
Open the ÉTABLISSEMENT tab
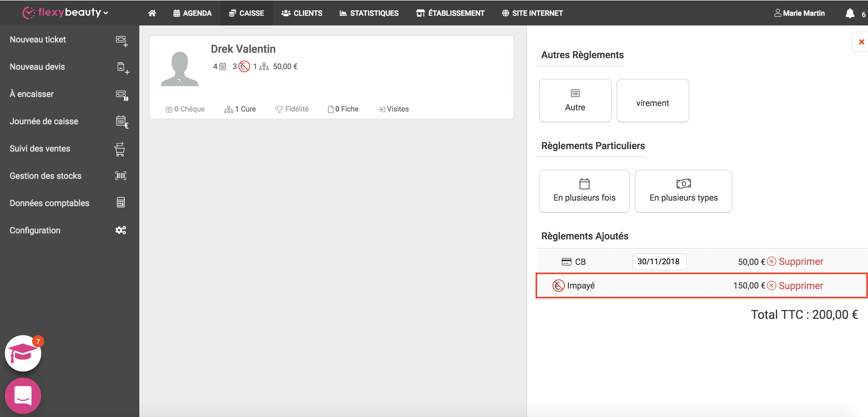tap(450, 13)
